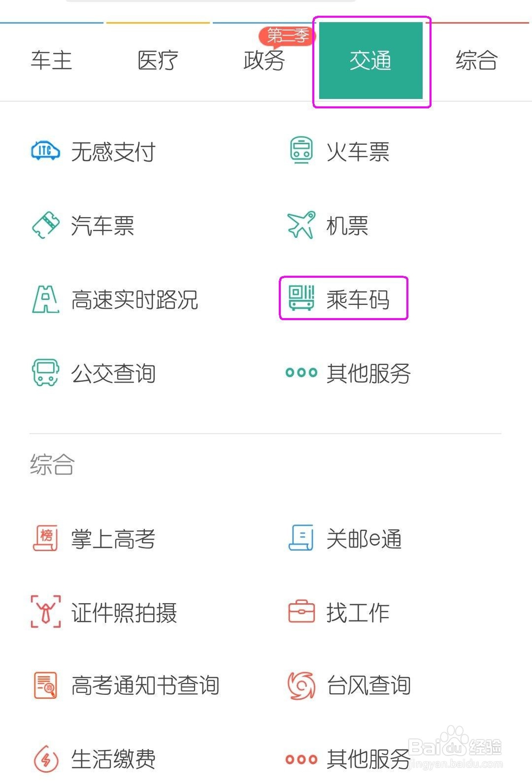This screenshot has width=532, height=782.
Task: Select the 汽车票 ticket icon
Action: tap(46, 225)
